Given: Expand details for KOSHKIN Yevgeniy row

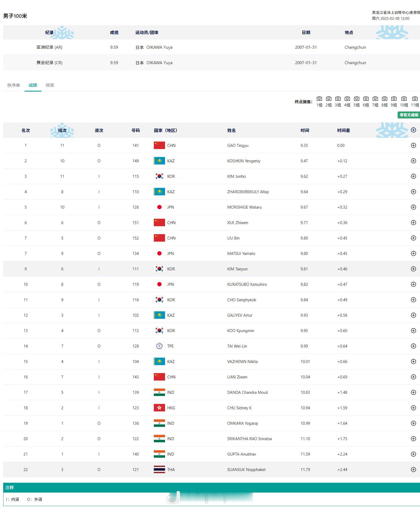Looking at the screenshot, I should pyautogui.click(x=413, y=161).
